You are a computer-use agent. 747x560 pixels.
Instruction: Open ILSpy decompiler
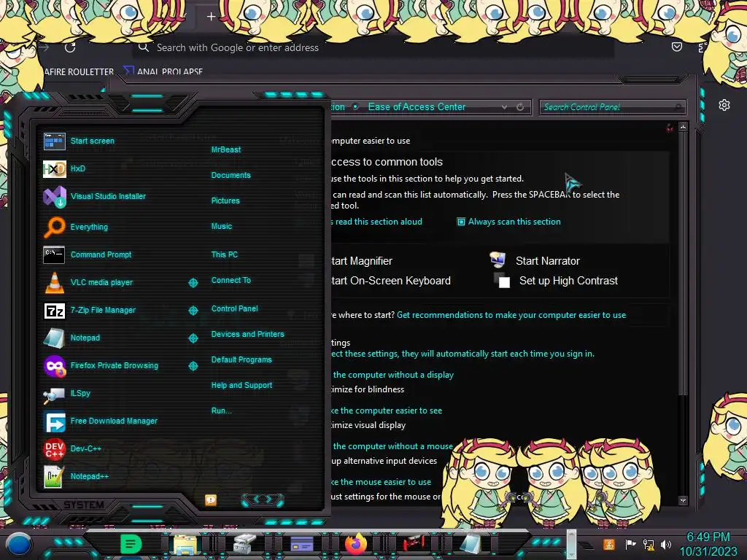66,393
